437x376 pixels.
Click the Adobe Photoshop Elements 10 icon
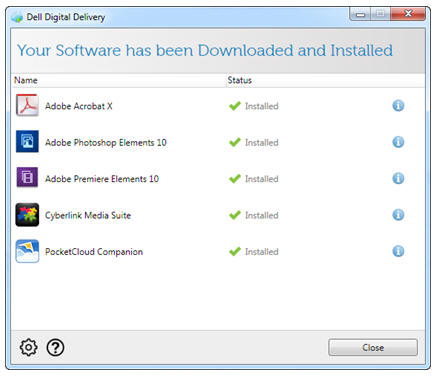tap(27, 141)
